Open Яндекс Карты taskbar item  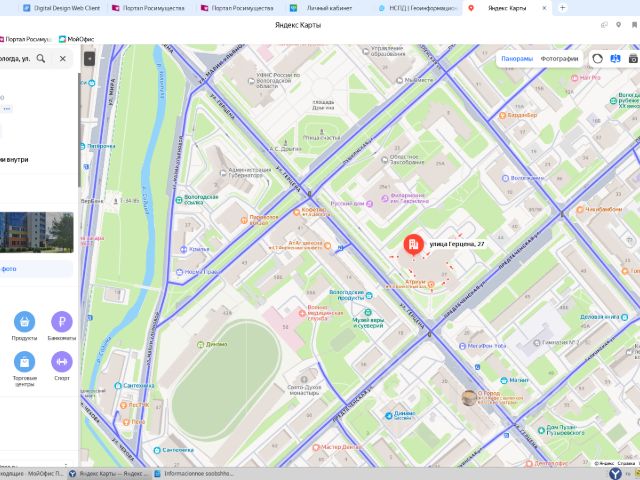click(x=109, y=473)
